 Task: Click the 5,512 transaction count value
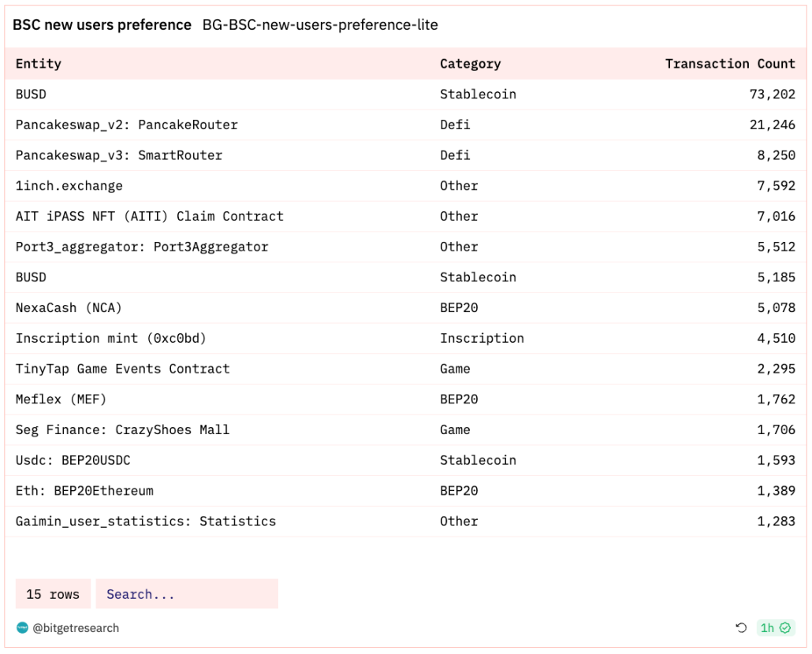click(x=776, y=247)
